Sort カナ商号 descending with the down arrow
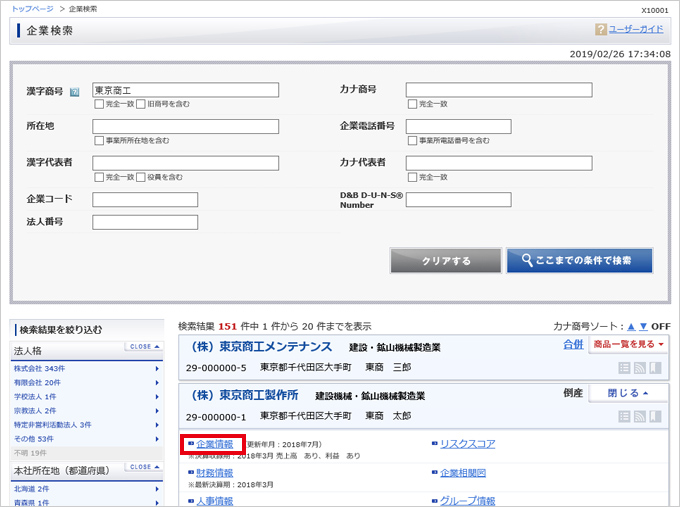 point(642,326)
